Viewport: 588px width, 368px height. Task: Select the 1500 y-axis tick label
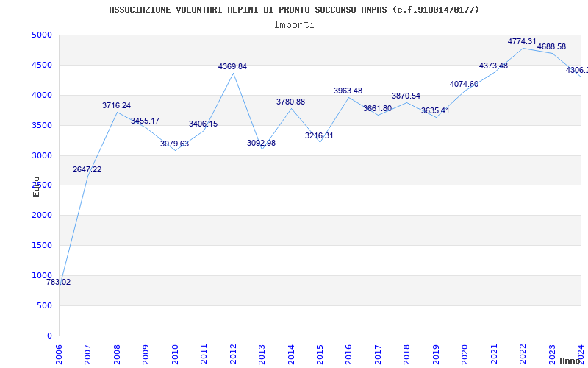click(41, 245)
